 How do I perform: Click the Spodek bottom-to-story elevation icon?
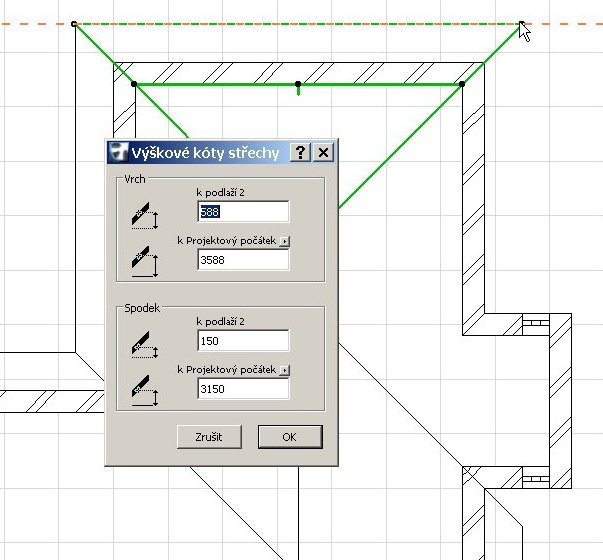pos(145,345)
